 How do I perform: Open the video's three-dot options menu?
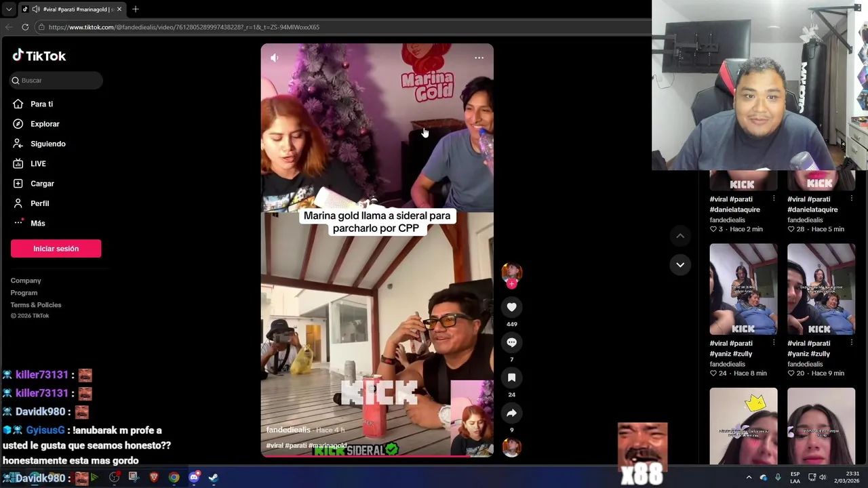(x=479, y=58)
